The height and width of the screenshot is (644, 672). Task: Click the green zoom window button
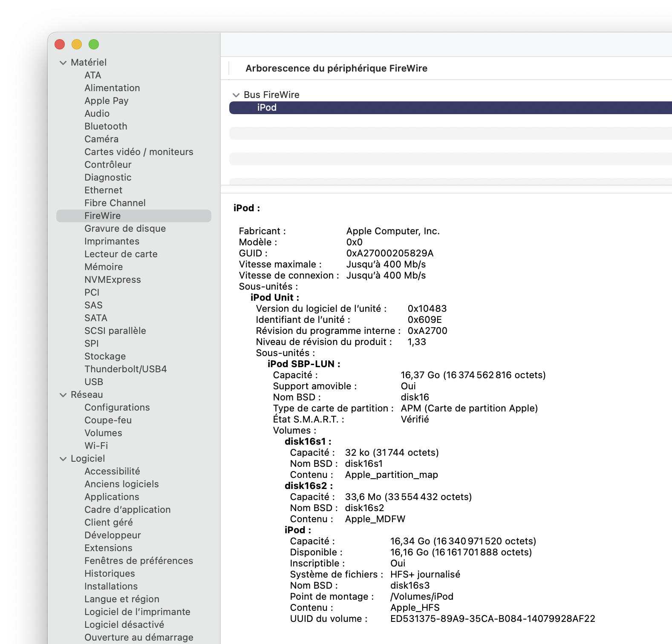[x=94, y=44]
